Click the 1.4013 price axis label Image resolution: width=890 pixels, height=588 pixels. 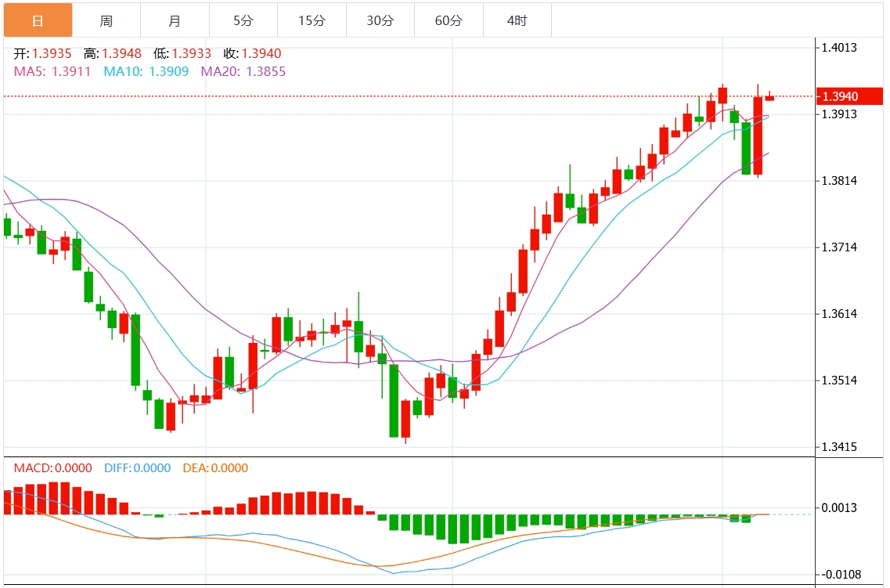[839, 47]
